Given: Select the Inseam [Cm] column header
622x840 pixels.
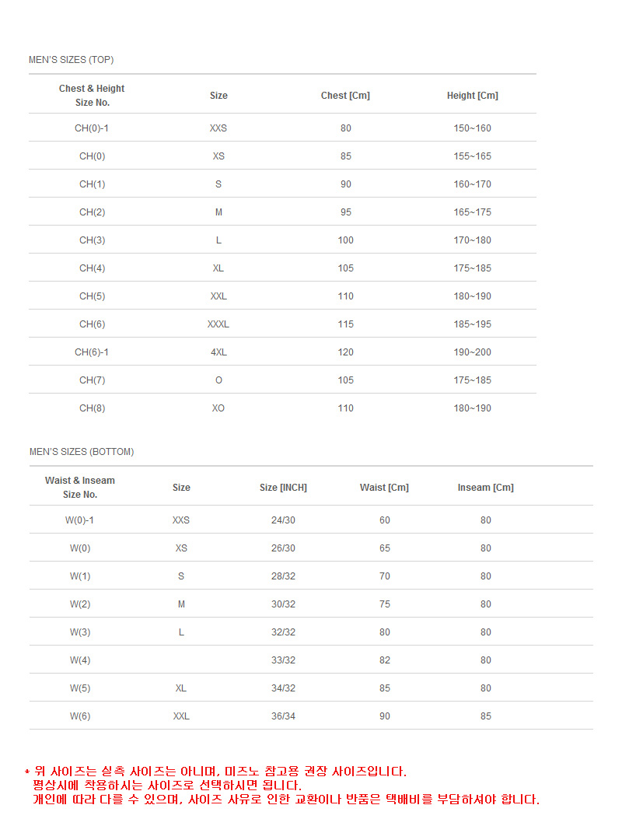Looking at the screenshot, I should click(485, 488).
